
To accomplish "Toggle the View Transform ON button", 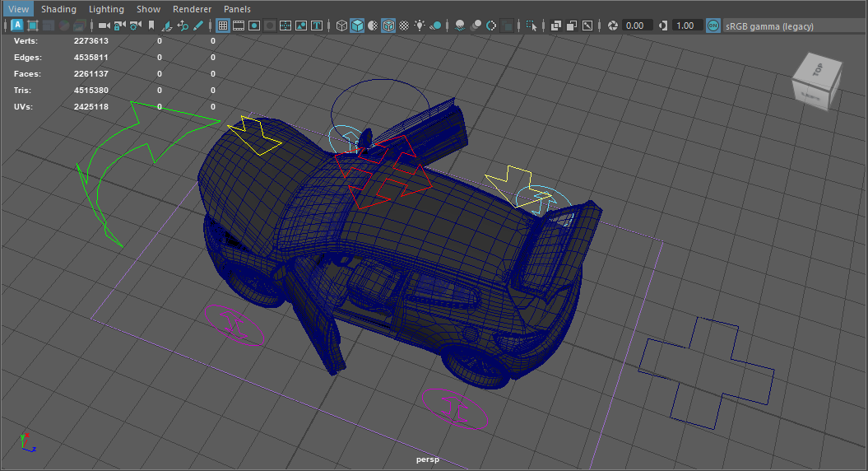I will (x=713, y=26).
